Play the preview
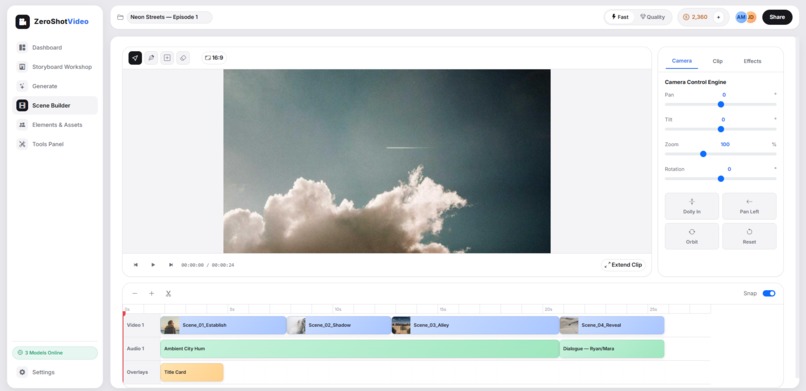This screenshot has width=806, height=391. pos(153,265)
